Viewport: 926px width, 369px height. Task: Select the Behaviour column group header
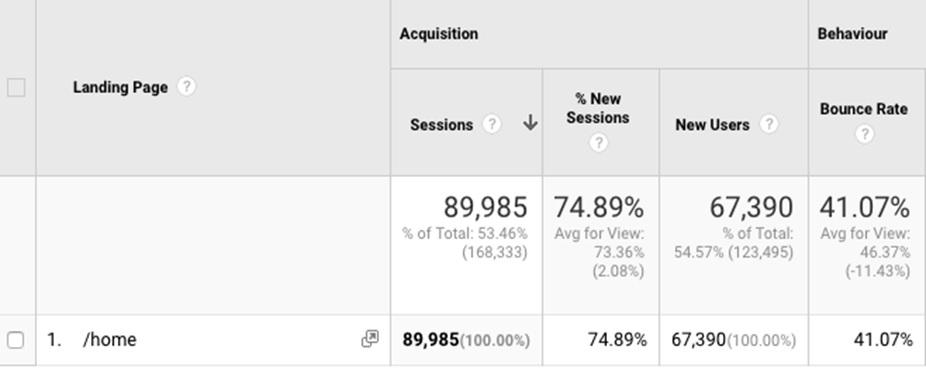(x=852, y=34)
